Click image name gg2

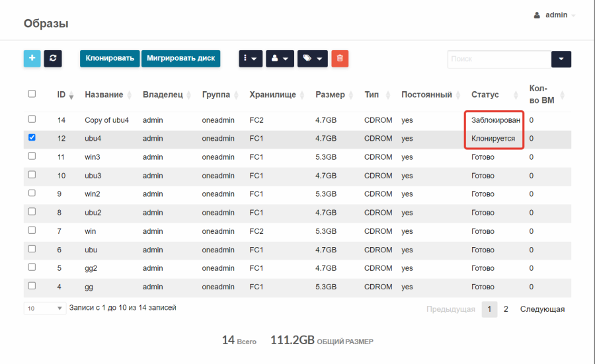click(x=91, y=268)
